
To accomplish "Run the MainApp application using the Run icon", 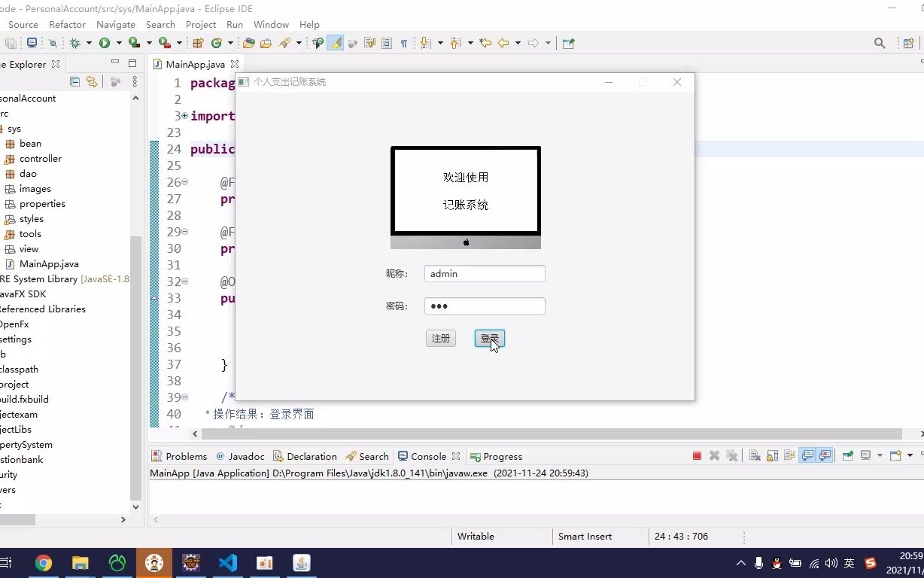I will tap(105, 43).
